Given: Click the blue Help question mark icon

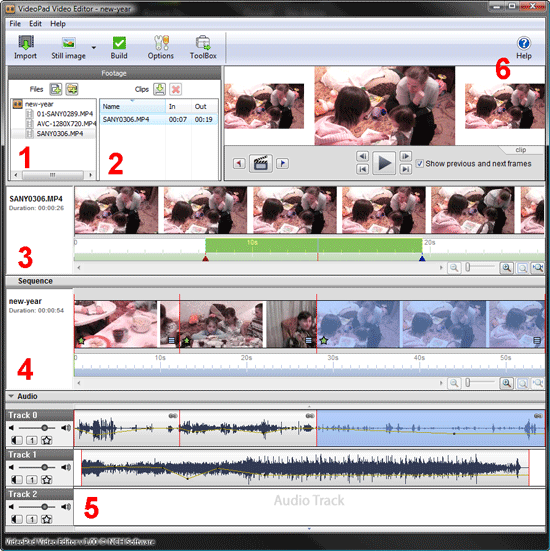Looking at the screenshot, I should tap(524, 43).
